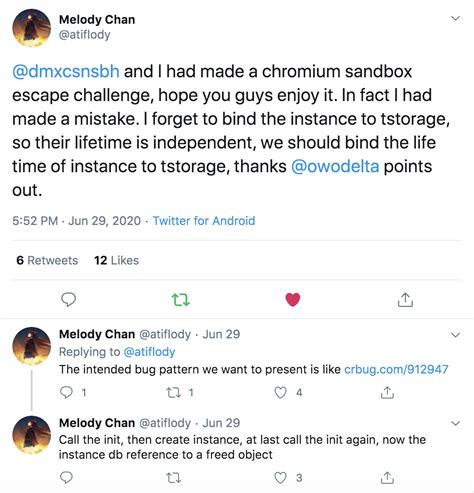The width and height of the screenshot is (474, 493).
Task: Reply to the 'Call the init' tweet
Action: point(66,477)
